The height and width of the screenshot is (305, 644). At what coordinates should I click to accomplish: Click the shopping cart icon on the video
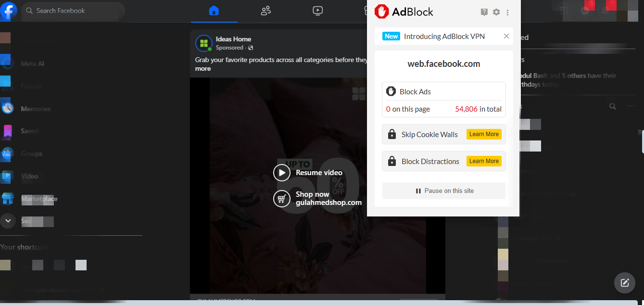pos(282,198)
